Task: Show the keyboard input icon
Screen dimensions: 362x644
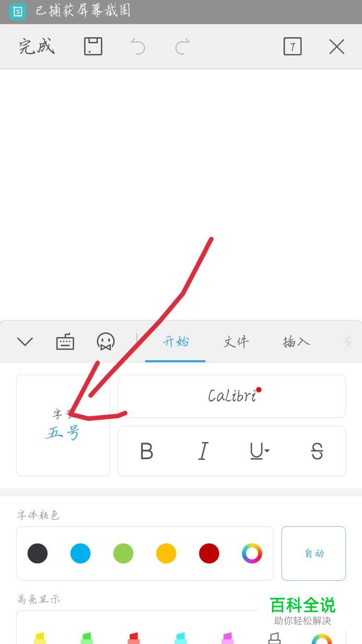Action: click(65, 342)
